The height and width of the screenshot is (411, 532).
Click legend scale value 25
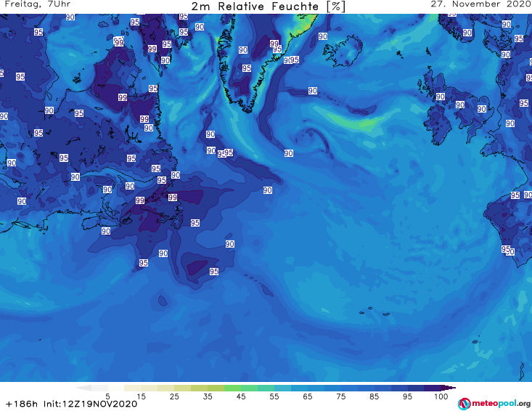click(174, 396)
